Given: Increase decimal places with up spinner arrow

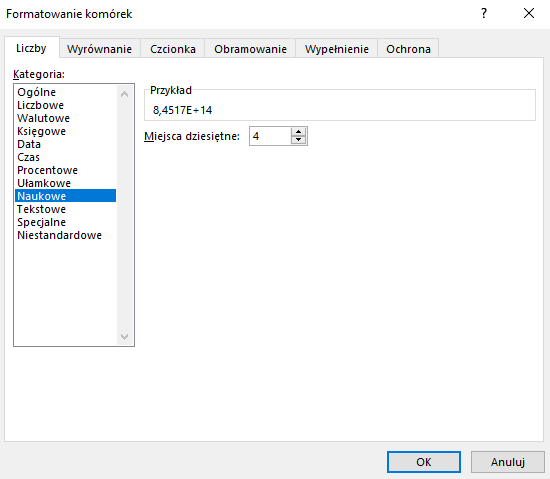Looking at the screenshot, I should coord(299,132).
